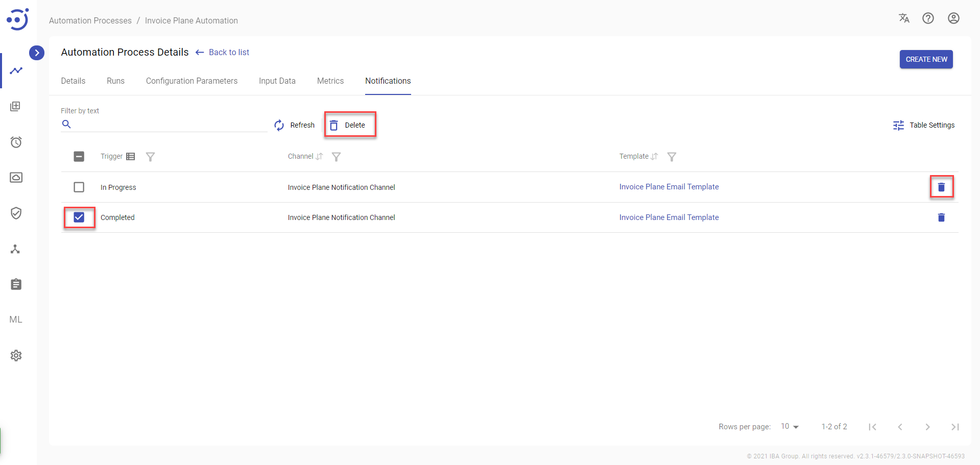Click the Filter by text search field
The height and width of the screenshot is (465, 980).
pyautogui.click(x=169, y=125)
